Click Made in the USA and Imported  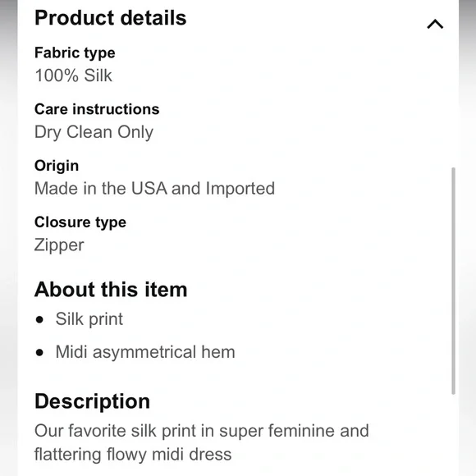click(x=154, y=188)
